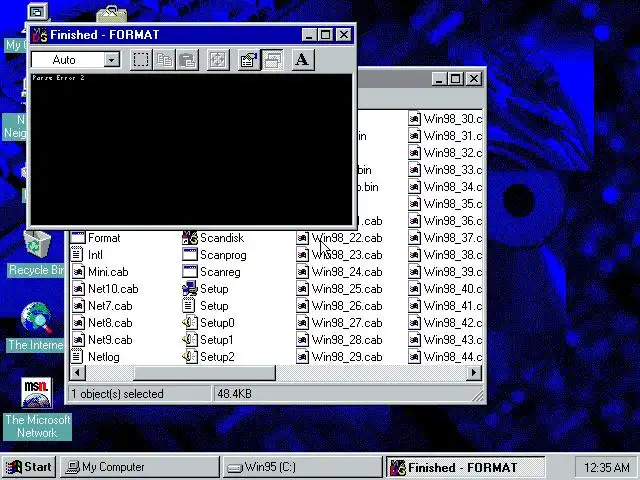Click the Copy icon in the FORMAT toolbar
Viewport: 640px width, 480px height.
coord(164,60)
